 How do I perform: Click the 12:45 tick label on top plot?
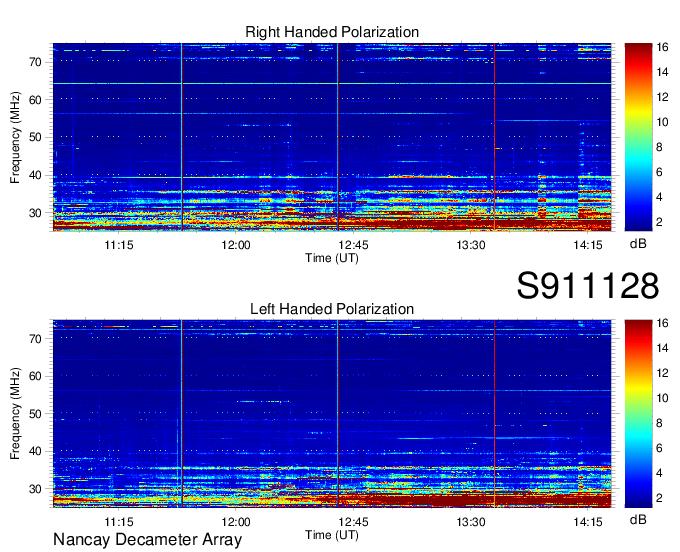(x=353, y=245)
